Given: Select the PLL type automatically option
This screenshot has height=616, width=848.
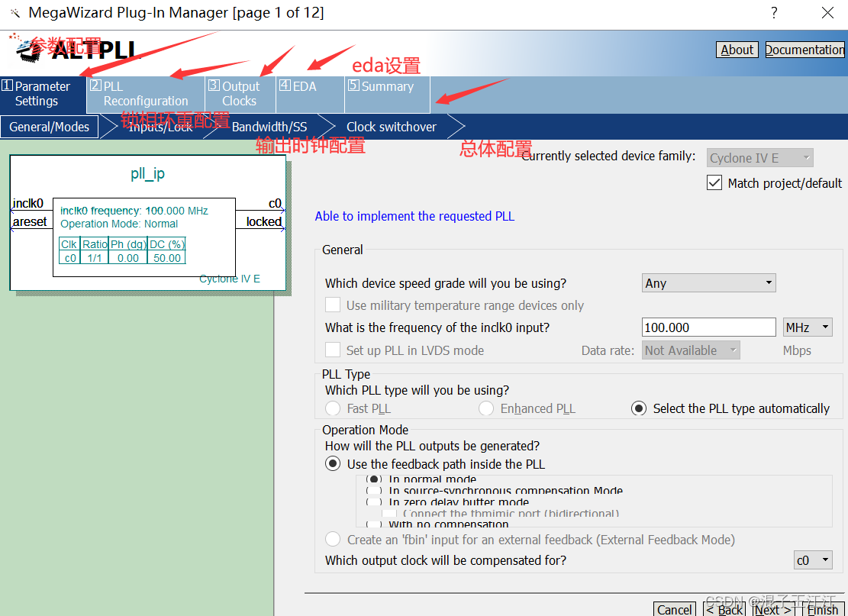Looking at the screenshot, I should (639, 408).
